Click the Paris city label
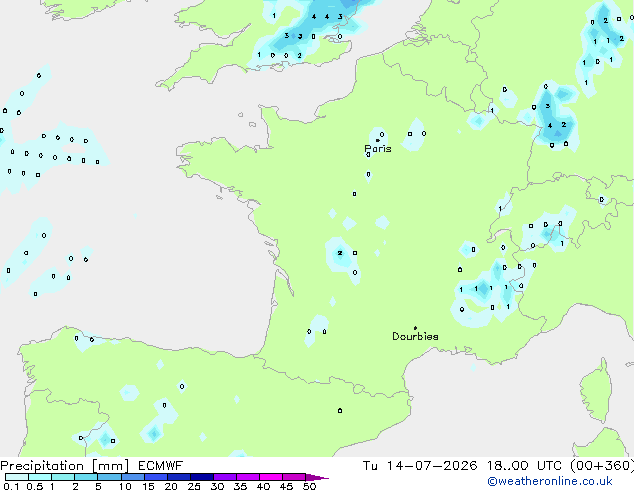The image size is (634, 490). [x=378, y=149]
